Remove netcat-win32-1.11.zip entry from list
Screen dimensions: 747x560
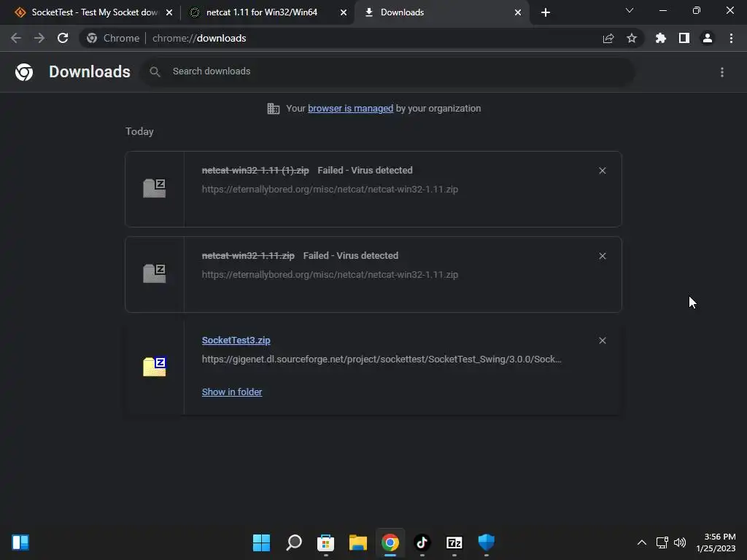(602, 256)
